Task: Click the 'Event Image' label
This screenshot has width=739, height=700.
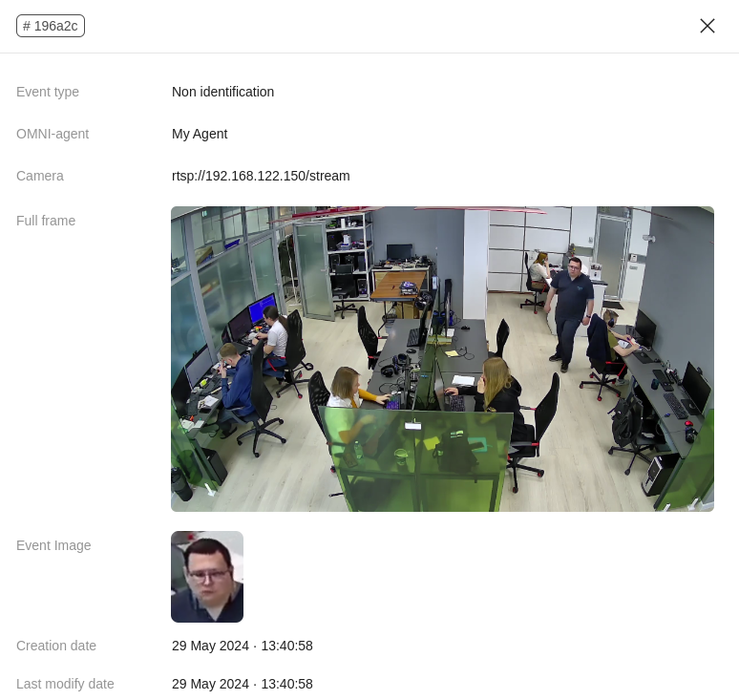Action: click(53, 545)
